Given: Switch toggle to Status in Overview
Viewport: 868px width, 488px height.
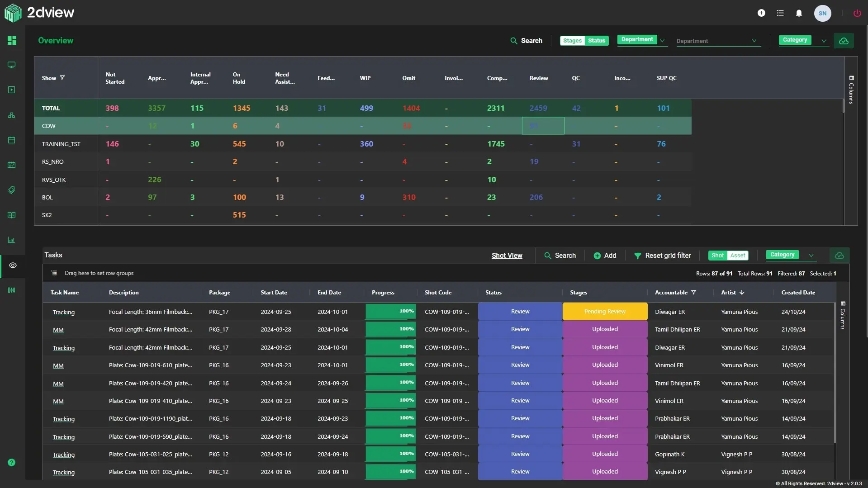Looking at the screenshot, I should pos(596,41).
